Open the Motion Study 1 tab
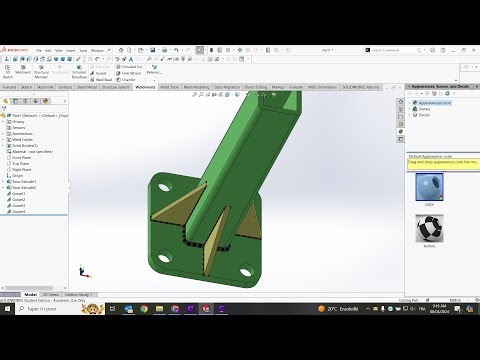This screenshot has width=480, height=360. click(x=78, y=295)
